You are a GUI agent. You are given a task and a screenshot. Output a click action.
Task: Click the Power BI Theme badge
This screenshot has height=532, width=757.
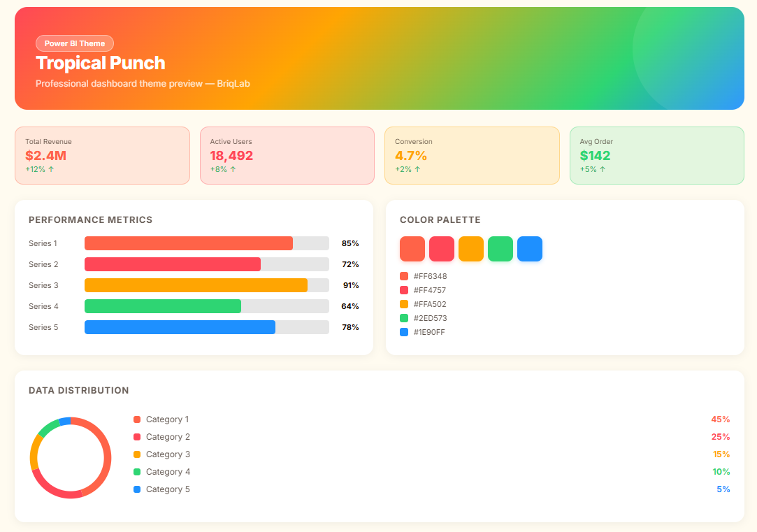(x=75, y=43)
